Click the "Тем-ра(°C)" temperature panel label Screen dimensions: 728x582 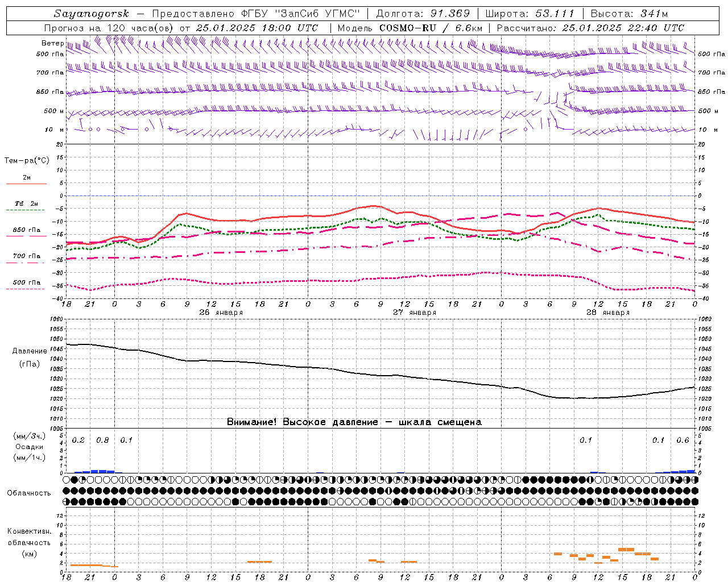click(27, 161)
